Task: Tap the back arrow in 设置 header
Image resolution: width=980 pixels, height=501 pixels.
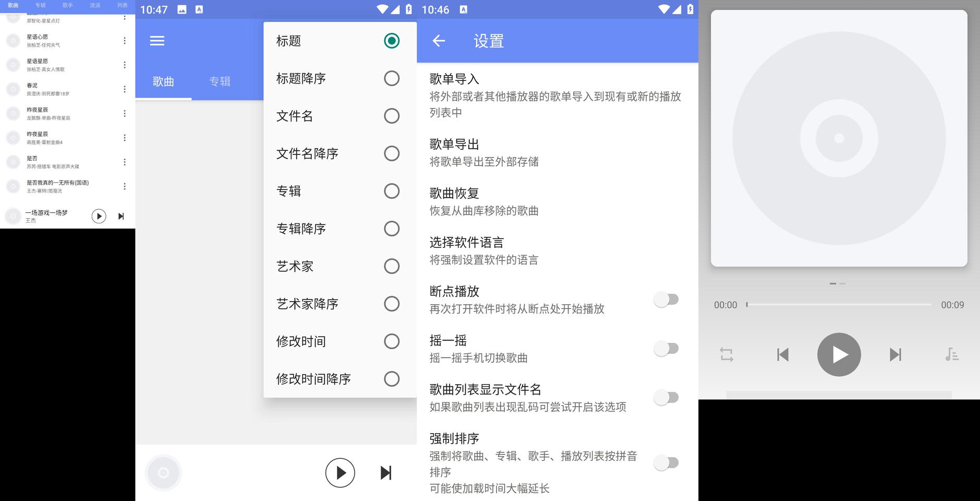Action: tap(439, 41)
